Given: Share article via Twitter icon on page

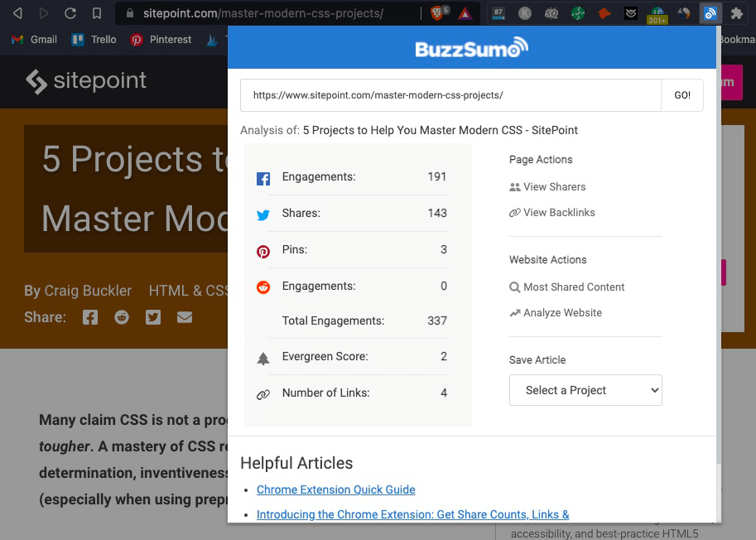Looking at the screenshot, I should pos(153,317).
